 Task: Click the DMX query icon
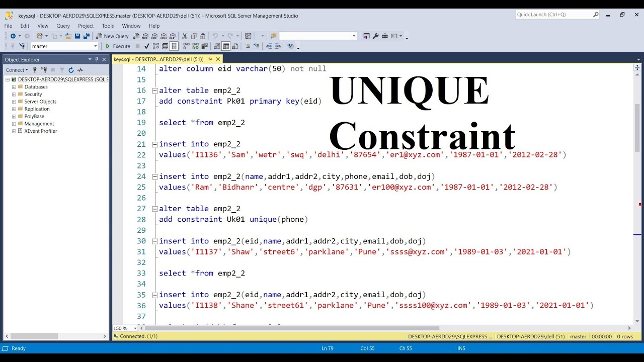pos(154,36)
